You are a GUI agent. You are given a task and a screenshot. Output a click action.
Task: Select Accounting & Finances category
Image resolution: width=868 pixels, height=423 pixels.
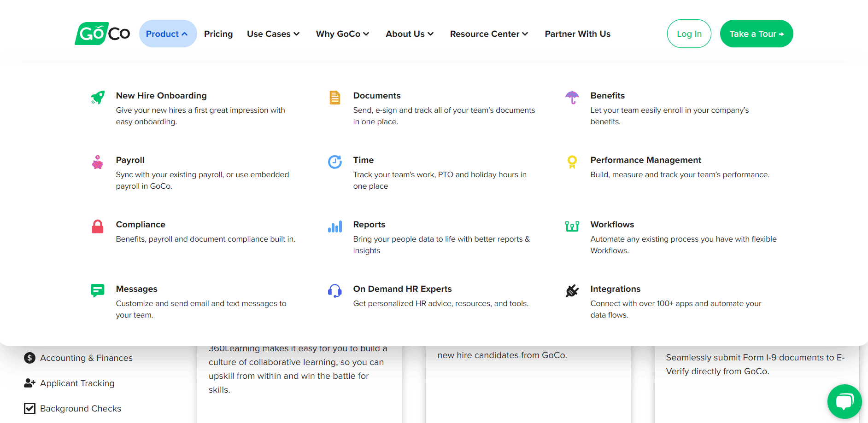(86, 358)
